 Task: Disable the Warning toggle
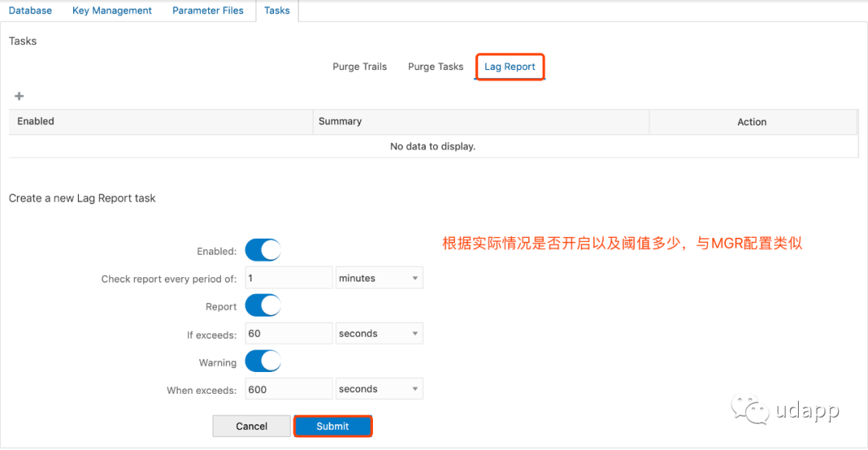tap(262, 362)
